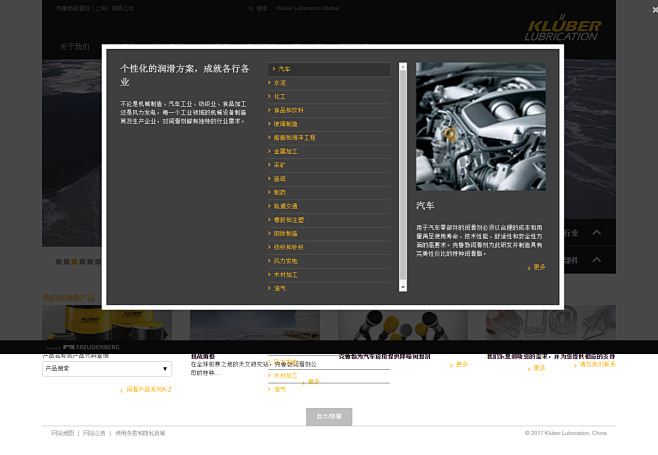Click the modal list scrollbar up arrow
This screenshot has width=658, height=455.
pyautogui.click(x=403, y=66)
